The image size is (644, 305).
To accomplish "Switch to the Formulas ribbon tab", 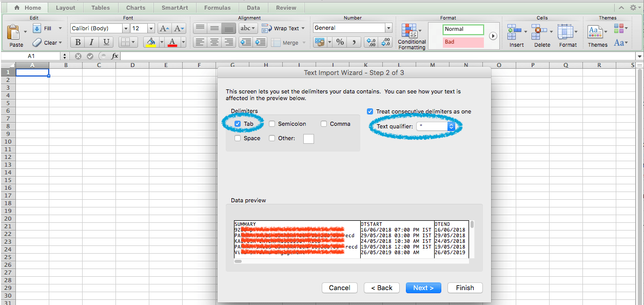I will [217, 7].
